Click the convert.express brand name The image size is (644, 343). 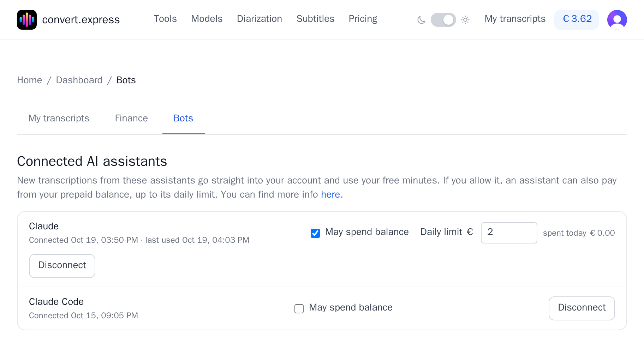pos(81,20)
